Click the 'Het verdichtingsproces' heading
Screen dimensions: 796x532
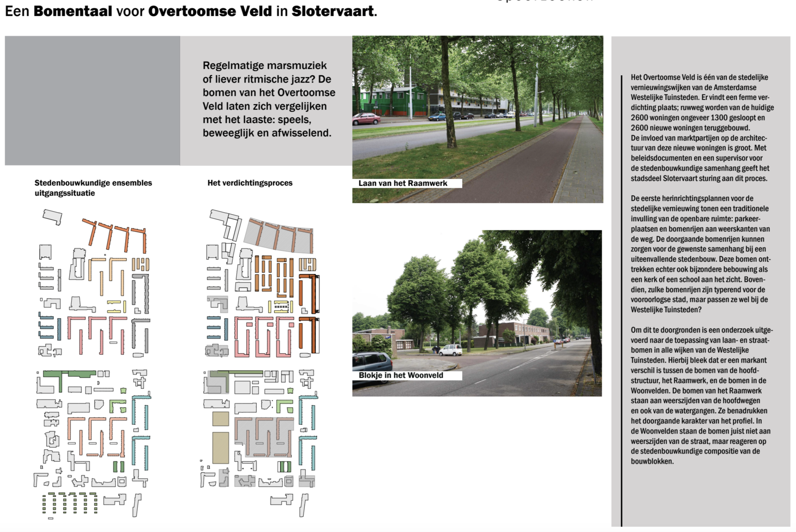(x=250, y=183)
